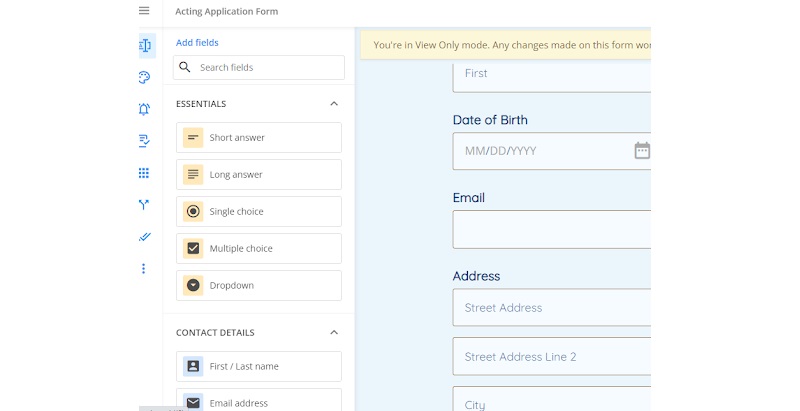Click the workflow branch icon
Image resolution: width=800 pixels, height=411 pixels.
coord(144,205)
